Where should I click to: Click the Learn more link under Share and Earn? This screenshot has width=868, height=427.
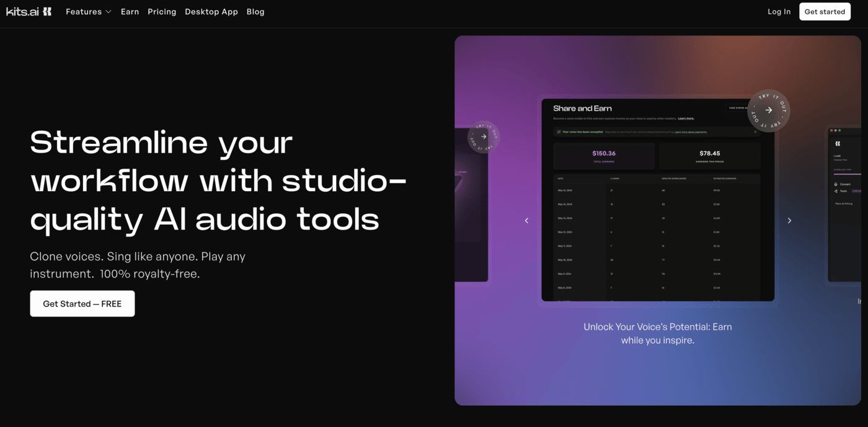(686, 119)
